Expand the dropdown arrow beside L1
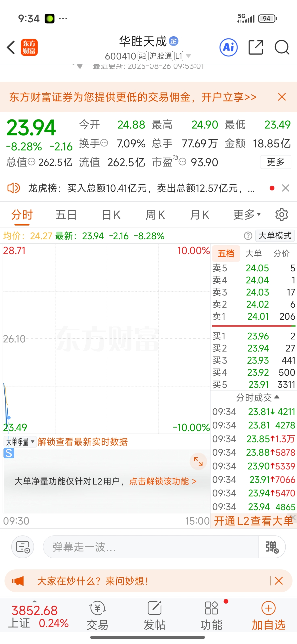The height and width of the screenshot is (644, 297). (189, 56)
